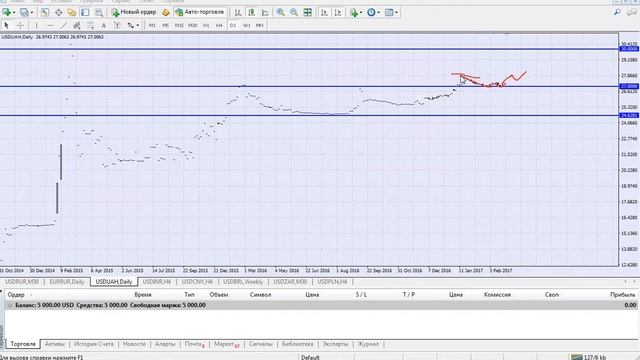This screenshot has width=640, height=360.
Task: Switch to Журнал terminal tab
Action: tap(368, 344)
